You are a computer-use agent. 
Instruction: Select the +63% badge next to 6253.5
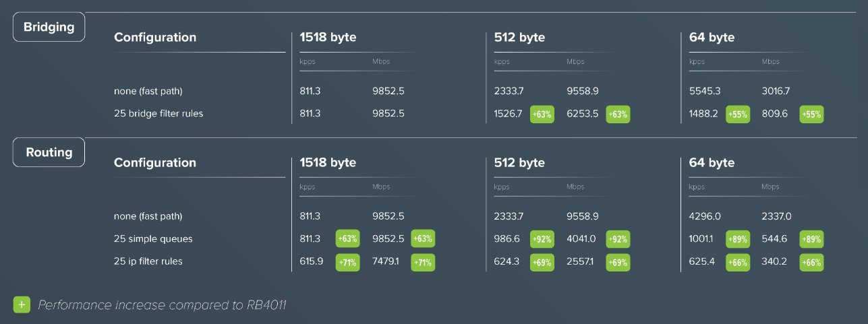tap(618, 115)
